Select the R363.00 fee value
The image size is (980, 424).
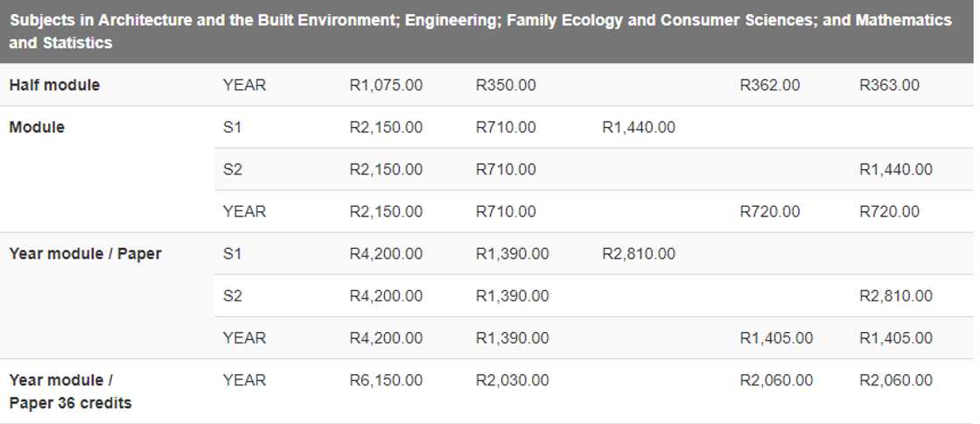pyautogui.click(x=889, y=85)
